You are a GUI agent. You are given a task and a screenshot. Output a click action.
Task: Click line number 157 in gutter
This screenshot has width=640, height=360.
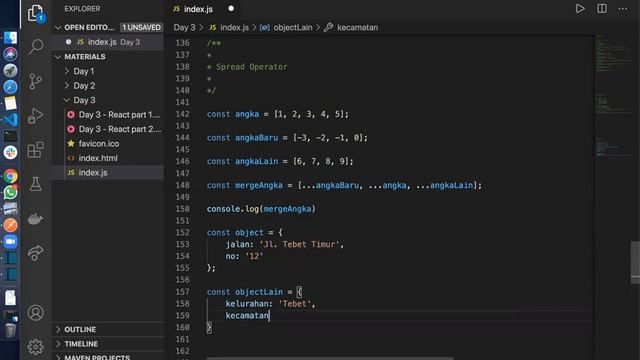pos(182,292)
